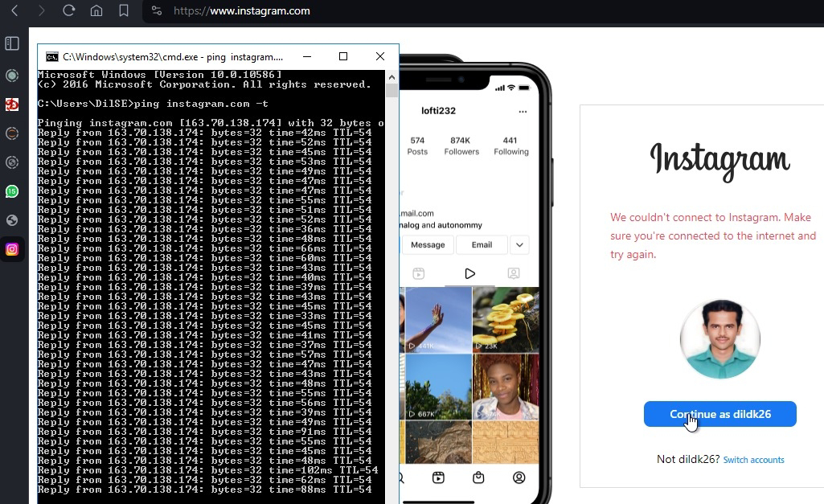Viewport: 824px width, 504px height.
Task: Tap the profile icon in phone bottom bar
Action: tap(519, 477)
